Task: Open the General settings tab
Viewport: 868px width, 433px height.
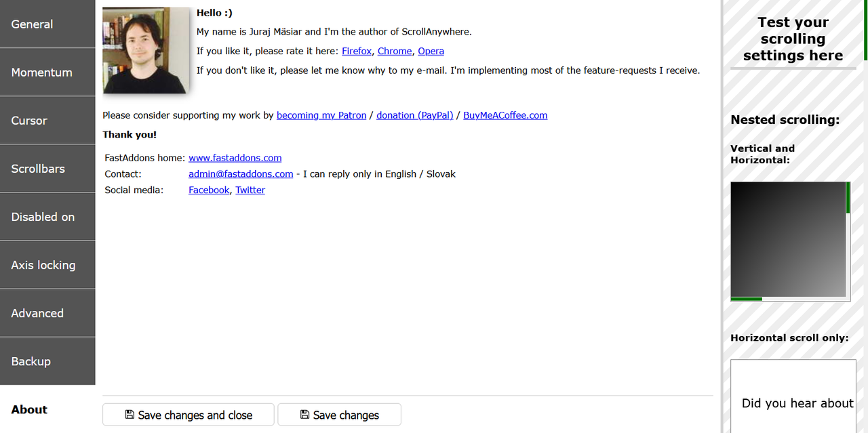Action: (47, 24)
